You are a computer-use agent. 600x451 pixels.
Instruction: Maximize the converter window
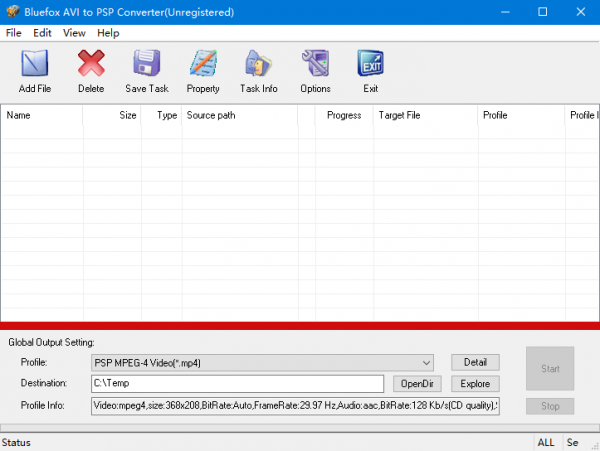tap(543, 12)
